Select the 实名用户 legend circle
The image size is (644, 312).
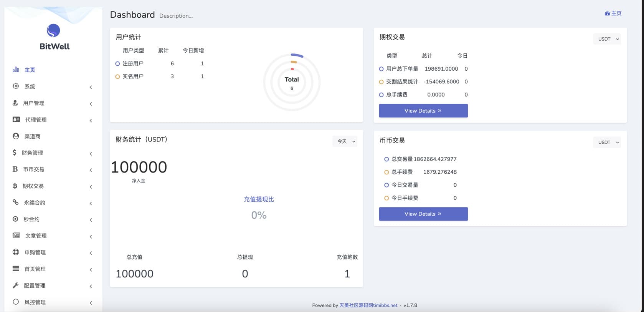pyautogui.click(x=117, y=76)
